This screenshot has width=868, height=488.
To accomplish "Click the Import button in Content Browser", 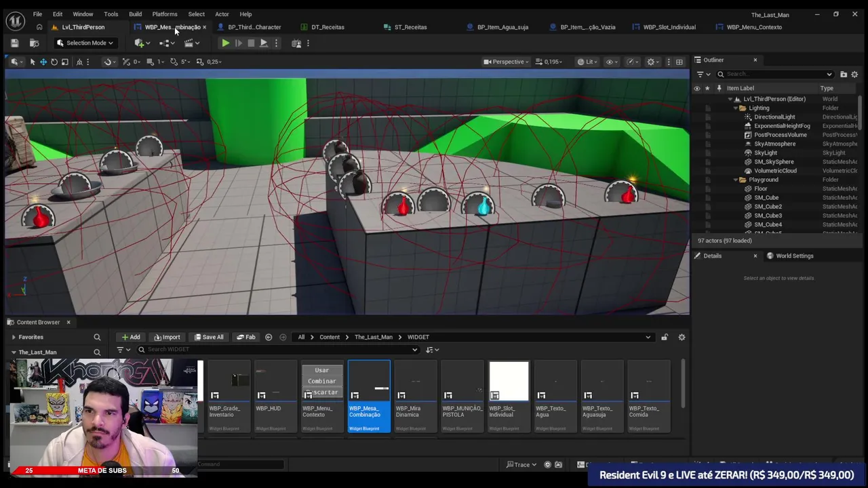I will pos(167,337).
